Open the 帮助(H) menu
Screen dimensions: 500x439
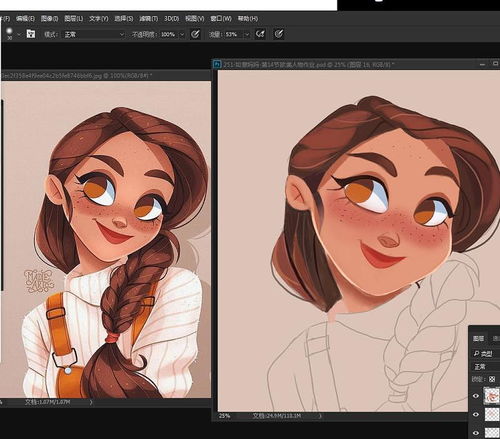248,19
